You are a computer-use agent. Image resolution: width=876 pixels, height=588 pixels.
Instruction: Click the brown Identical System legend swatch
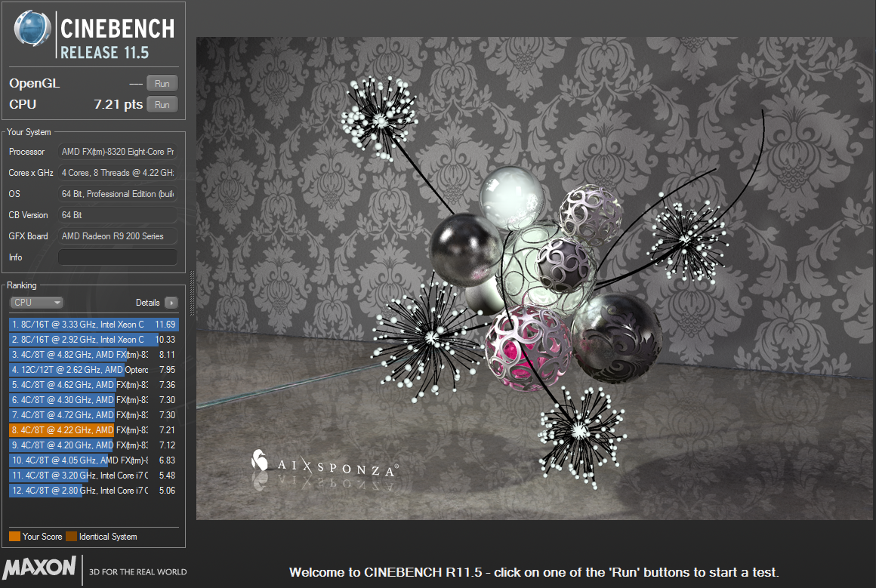pos(71,537)
